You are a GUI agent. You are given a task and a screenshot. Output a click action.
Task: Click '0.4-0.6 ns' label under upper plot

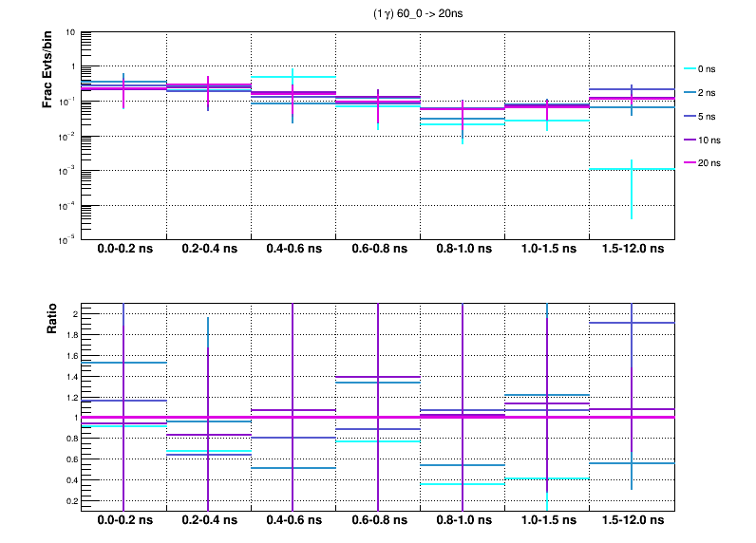click(x=294, y=250)
